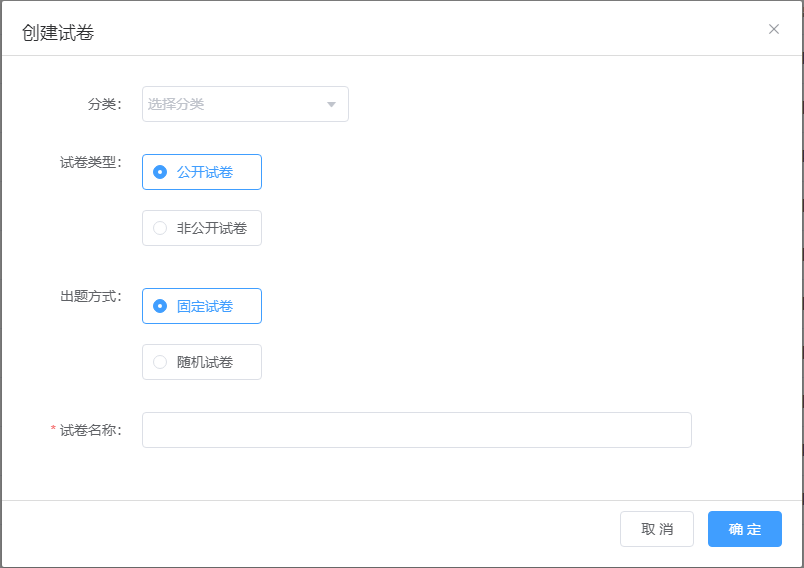The width and height of the screenshot is (804, 568).
Task: Choose the 随机试卷 question mode
Action: 202,362
